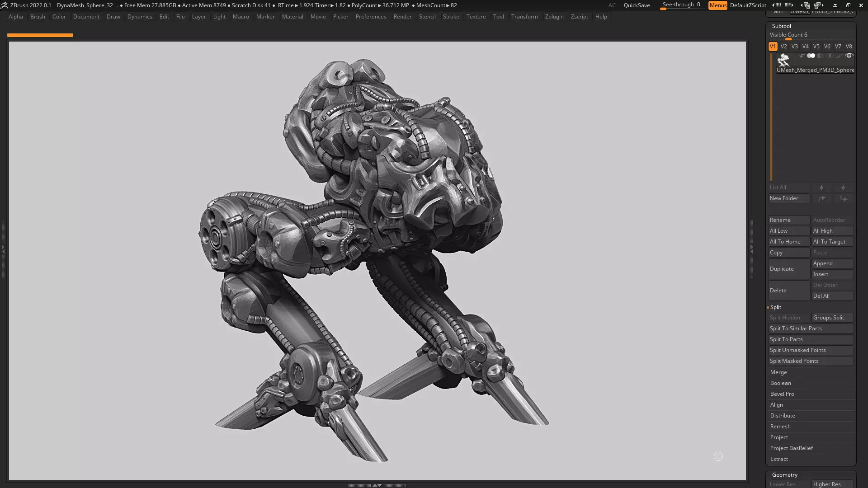Open the Brush menu
868x488 pixels.
(x=38, y=17)
